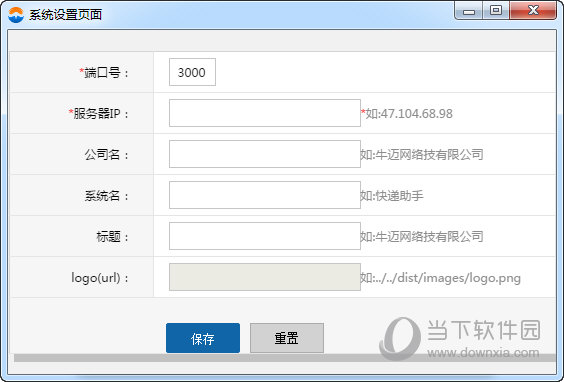Image resolution: width=564 pixels, height=382 pixels.
Task: Reset the form using 重置 button
Action: [287, 338]
